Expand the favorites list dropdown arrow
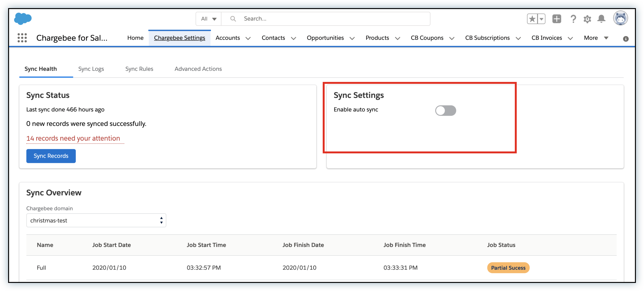This screenshot has width=644, height=291. point(541,19)
